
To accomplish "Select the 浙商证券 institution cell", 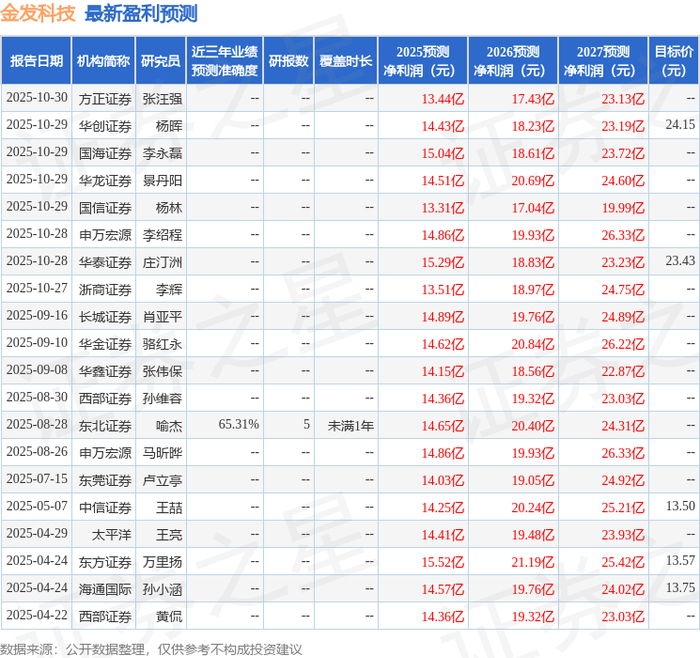I will pyautogui.click(x=105, y=289).
